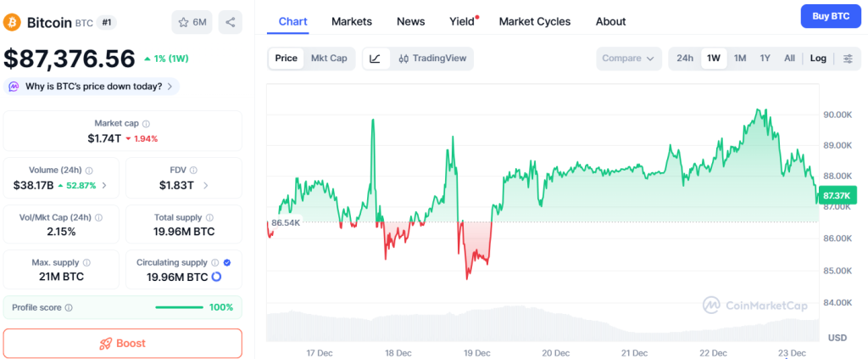Click the Buy BTC button

tap(830, 16)
